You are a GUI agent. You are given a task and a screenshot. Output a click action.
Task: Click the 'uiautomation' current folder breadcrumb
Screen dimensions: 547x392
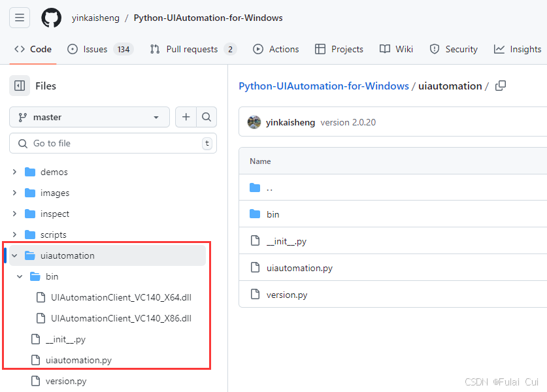[x=450, y=86]
